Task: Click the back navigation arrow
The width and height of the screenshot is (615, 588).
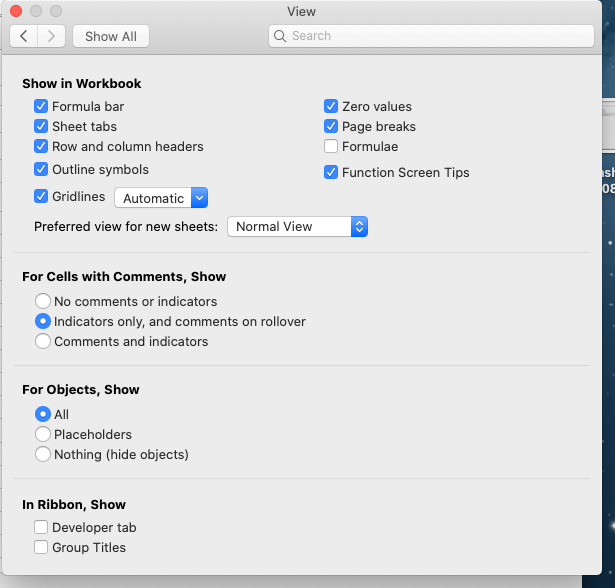Action: click(x=24, y=36)
